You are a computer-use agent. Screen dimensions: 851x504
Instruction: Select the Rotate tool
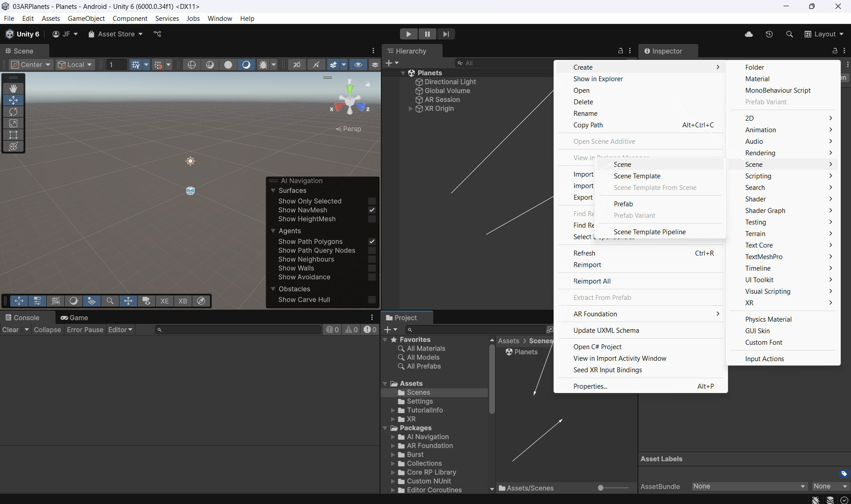pyautogui.click(x=13, y=112)
